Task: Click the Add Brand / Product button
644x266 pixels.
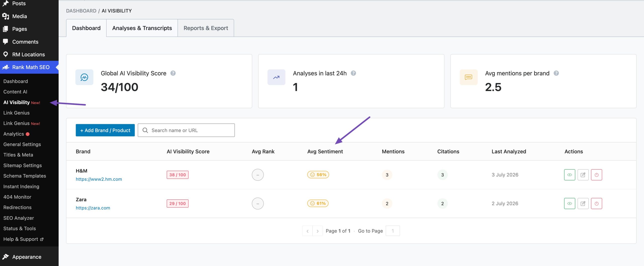Action: coord(105,130)
